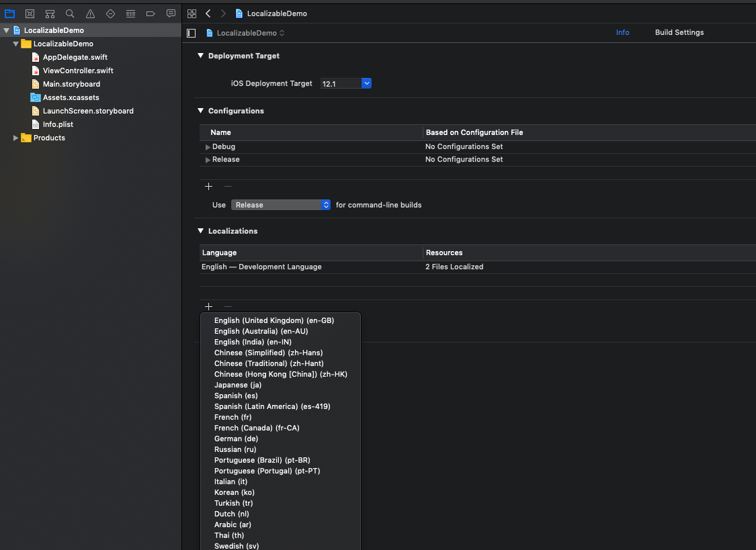
Task: Choose English (Australia) (en-AU)
Action: click(280, 331)
